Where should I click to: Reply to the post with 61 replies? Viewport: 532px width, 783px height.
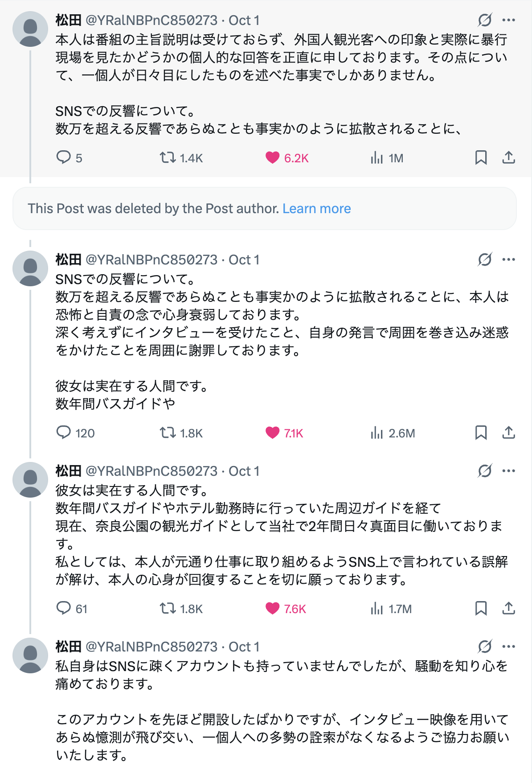click(64, 608)
